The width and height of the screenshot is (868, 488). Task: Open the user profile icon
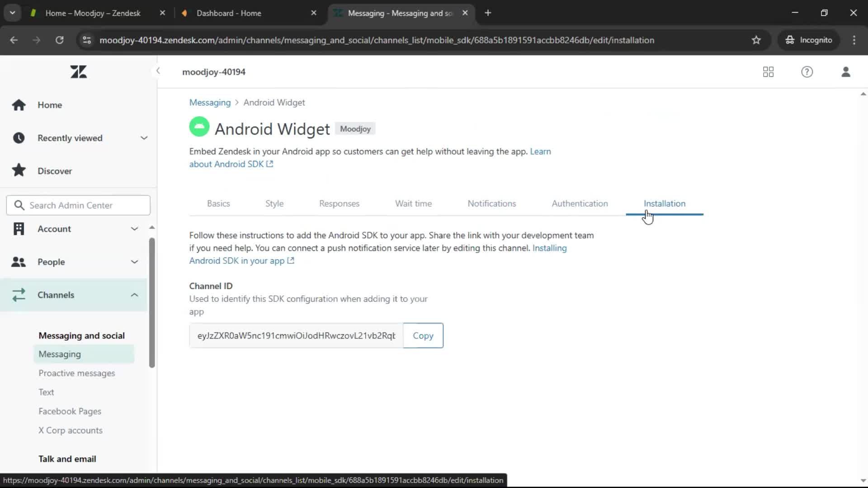pos(846,72)
